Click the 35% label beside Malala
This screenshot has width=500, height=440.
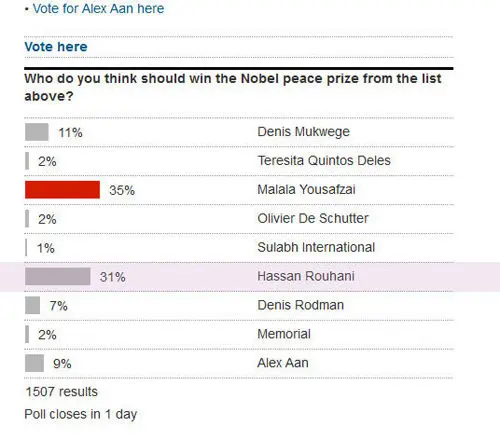pos(122,190)
